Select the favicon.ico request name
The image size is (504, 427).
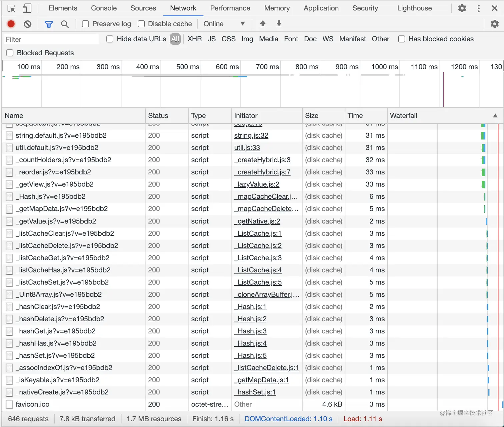pyautogui.click(x=32, y=404)
